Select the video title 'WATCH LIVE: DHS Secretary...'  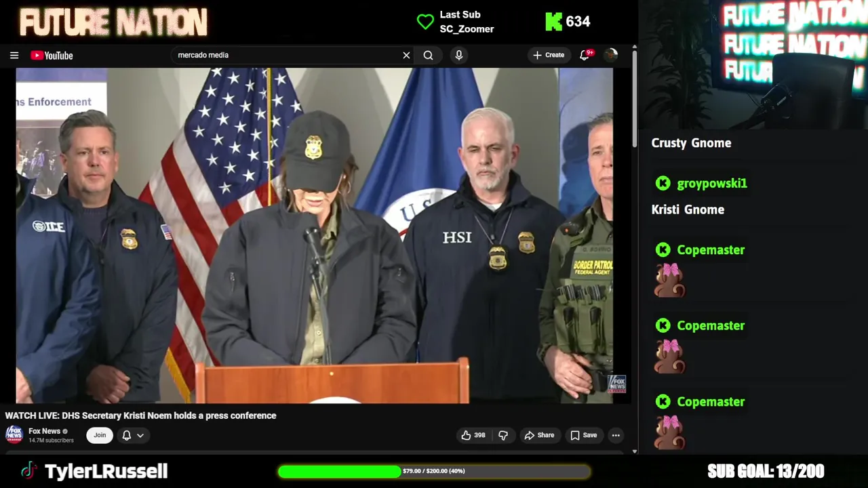pos(140,415)
